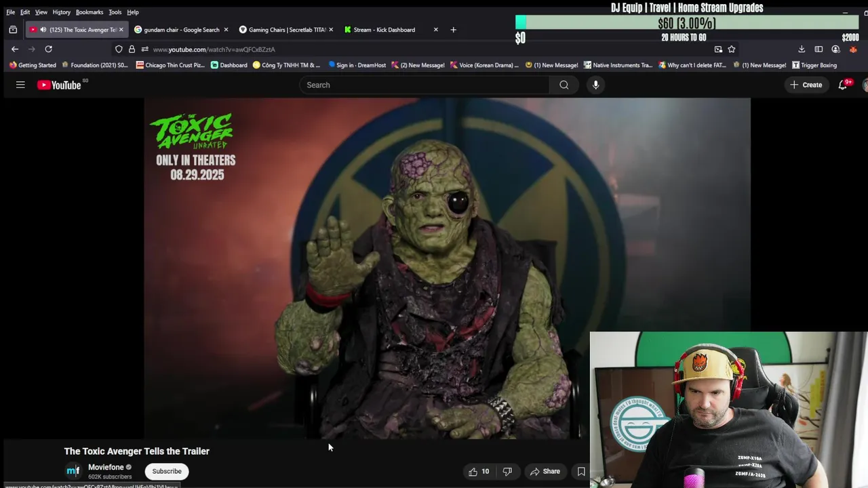Screen dimensions: 868x488
Task: Open Native Instruments bookmark
Action: pos(618,65)
